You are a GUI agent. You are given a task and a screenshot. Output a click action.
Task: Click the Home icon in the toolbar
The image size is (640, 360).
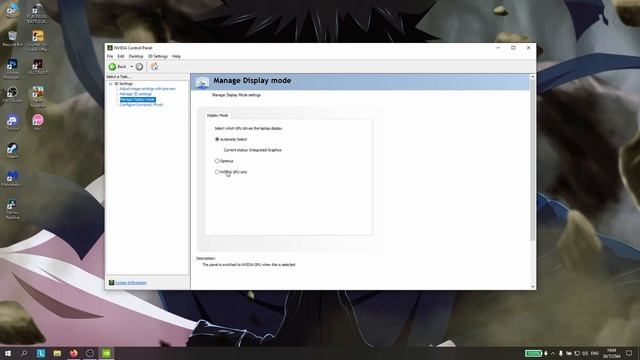(154, 67)
